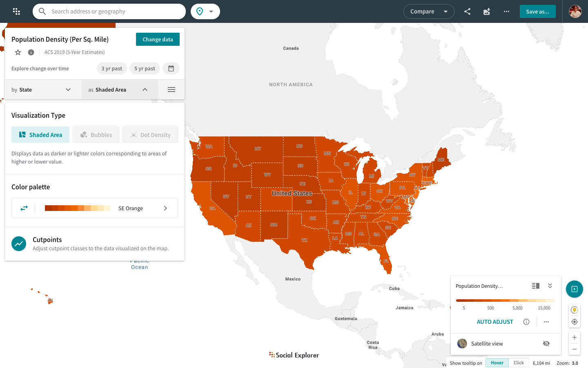Image resolution: width=588 pixels, height=368 pixels.
Task: Set tooltip mode to Click
Action: pyautogui.click(x=519, y=363)
